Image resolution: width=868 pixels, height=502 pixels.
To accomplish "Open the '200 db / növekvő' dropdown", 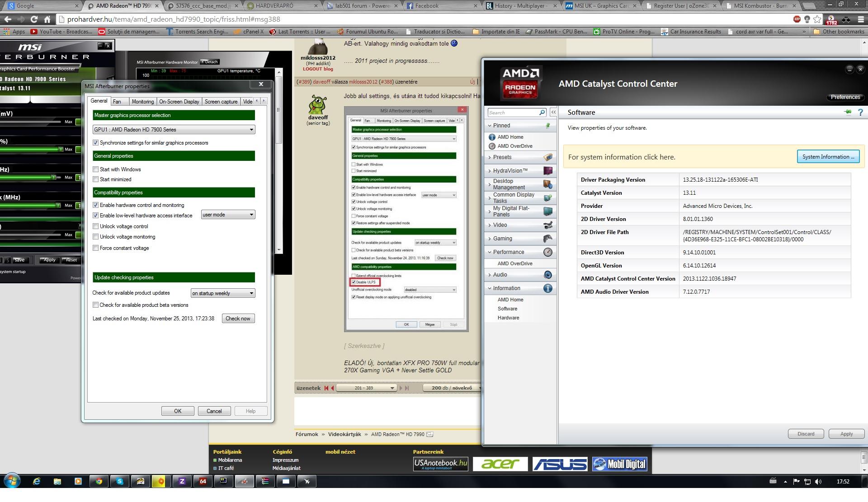I will pyautogui.click(x=452, y=388).
